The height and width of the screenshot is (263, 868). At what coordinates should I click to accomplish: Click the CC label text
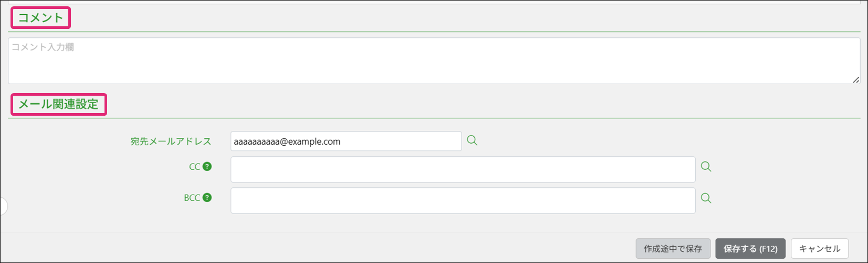coord(194,167)
